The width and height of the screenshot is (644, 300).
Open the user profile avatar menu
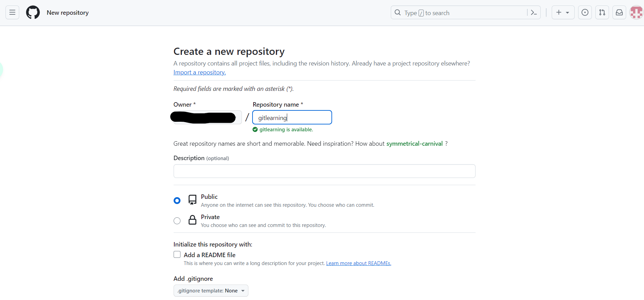coord(636,13)
